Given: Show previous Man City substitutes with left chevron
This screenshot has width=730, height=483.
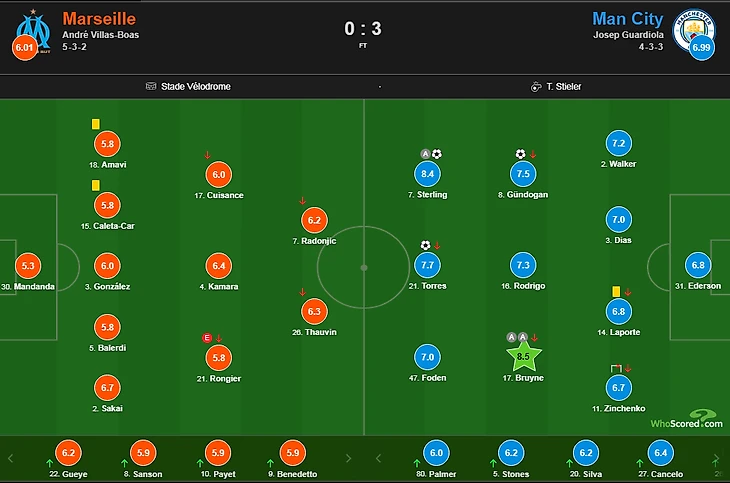Looking at the screenshot, I should (378, 458).
